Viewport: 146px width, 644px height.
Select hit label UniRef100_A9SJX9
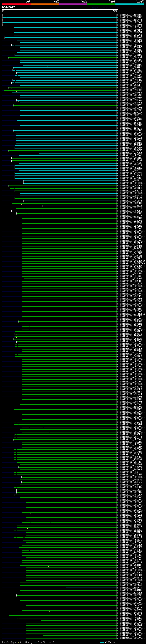tap(131, 45)
